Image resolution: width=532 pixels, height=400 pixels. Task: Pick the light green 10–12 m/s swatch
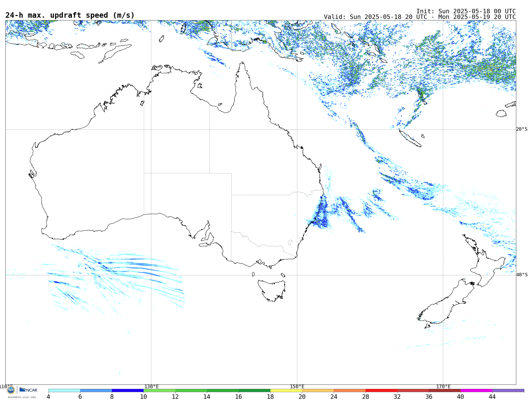[159, 390]
